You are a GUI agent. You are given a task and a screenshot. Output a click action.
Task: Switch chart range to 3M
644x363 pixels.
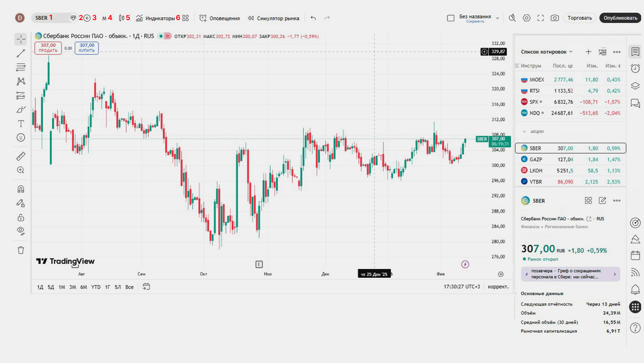(72, 287)
